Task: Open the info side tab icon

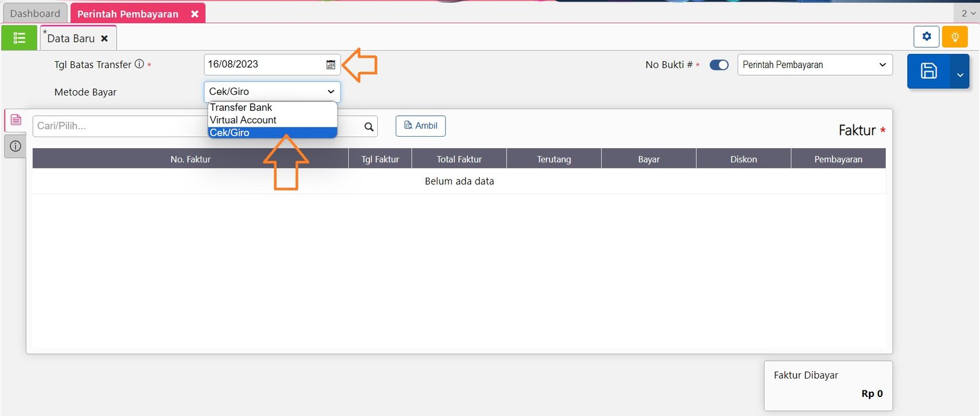Action: [16, 146]
